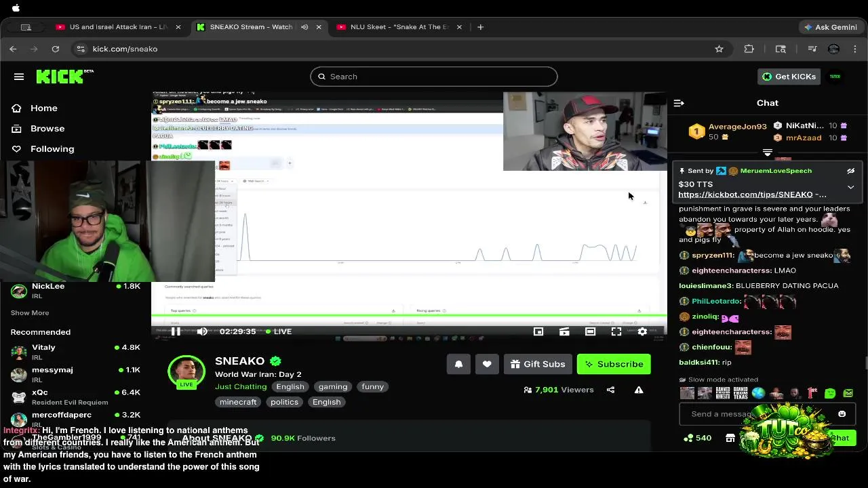Share the stream via share icon
This screenshot has height=488, width=868.
point(610,390)
